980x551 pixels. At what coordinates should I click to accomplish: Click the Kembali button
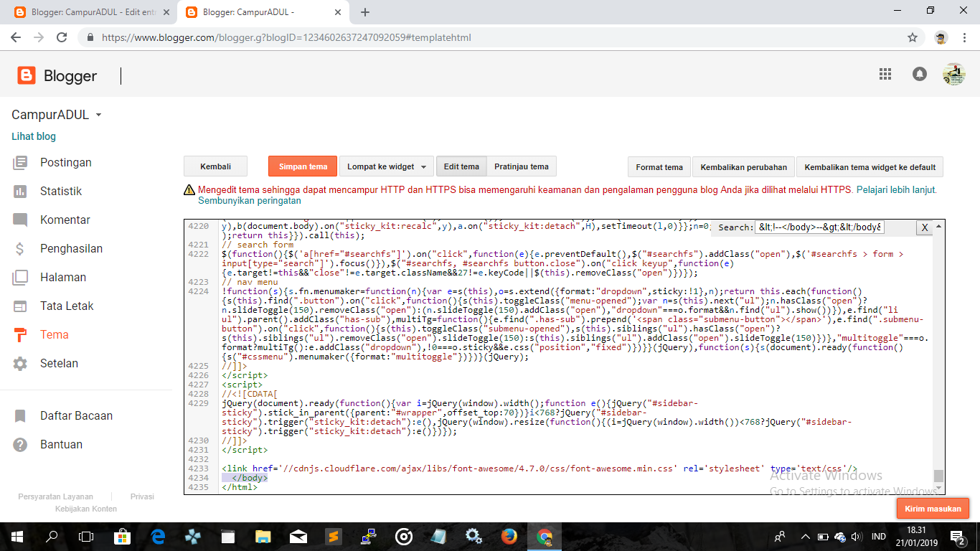tap(216, 166)
